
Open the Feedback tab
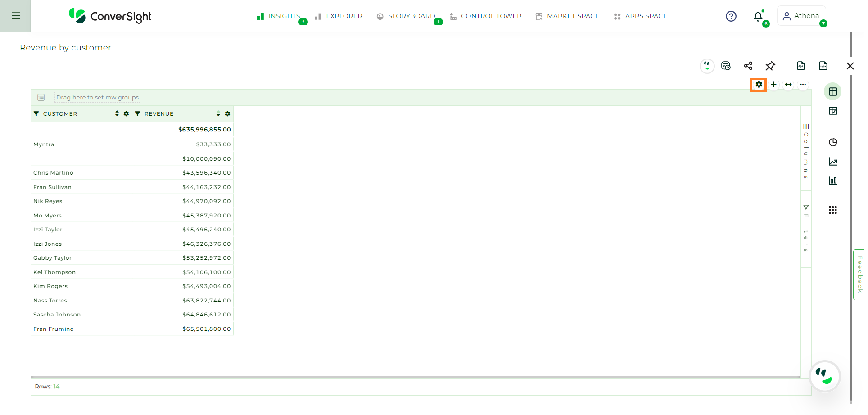pos(859,275)
